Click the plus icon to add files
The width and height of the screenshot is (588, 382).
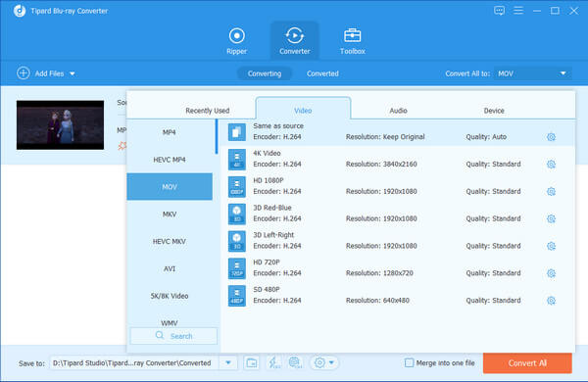[23, 73]
